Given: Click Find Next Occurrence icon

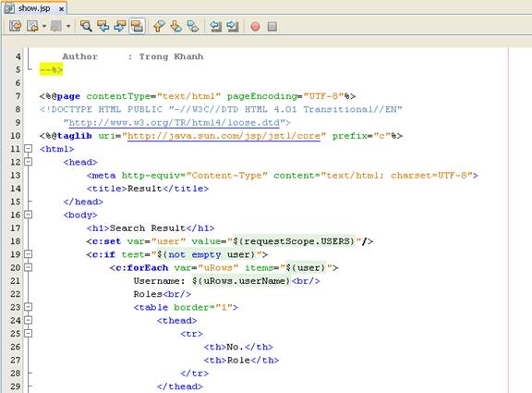Looking at the screenshot, I should pos(120,26).
